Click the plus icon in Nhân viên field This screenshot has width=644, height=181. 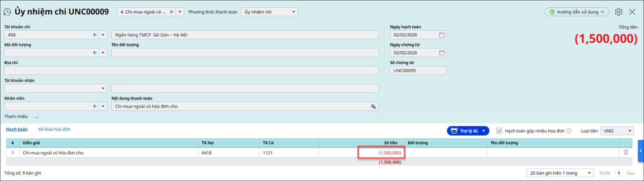pos(95,106)
